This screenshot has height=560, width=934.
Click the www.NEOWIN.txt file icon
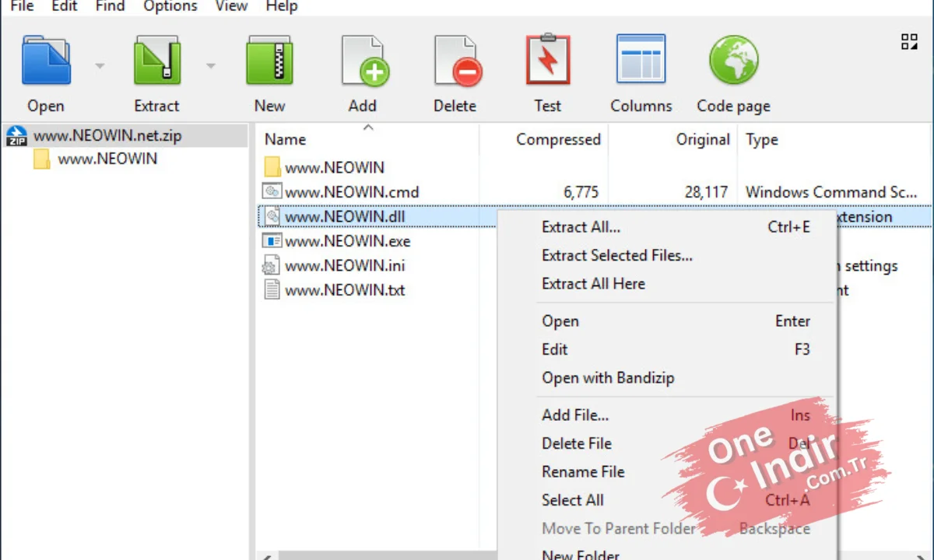(x=271, y=290)
